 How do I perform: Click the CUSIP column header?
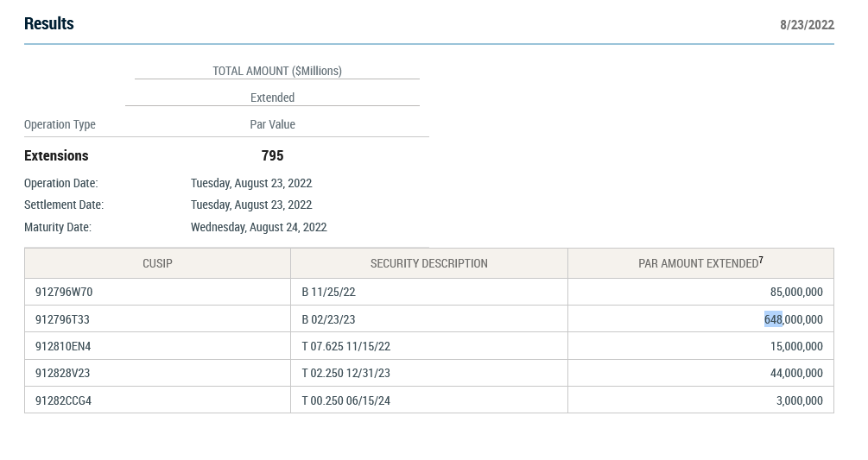point(157,264)
